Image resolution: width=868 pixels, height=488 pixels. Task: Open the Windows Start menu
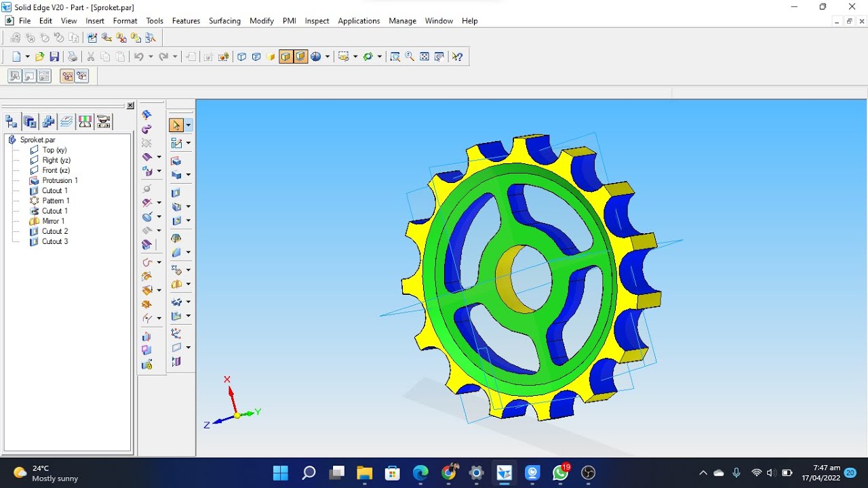tap(280, 472)
